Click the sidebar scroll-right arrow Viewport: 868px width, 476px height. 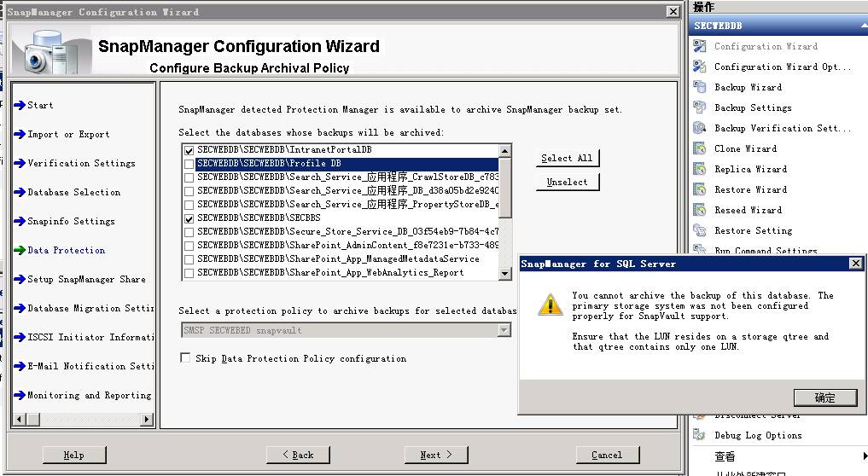point(147,420)
